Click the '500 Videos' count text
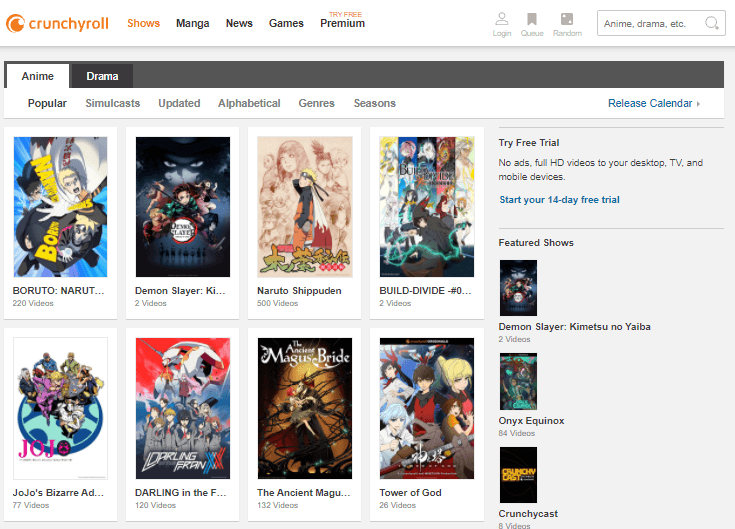The height and width of the screenshot is (529, 735). tap(278, 303)
